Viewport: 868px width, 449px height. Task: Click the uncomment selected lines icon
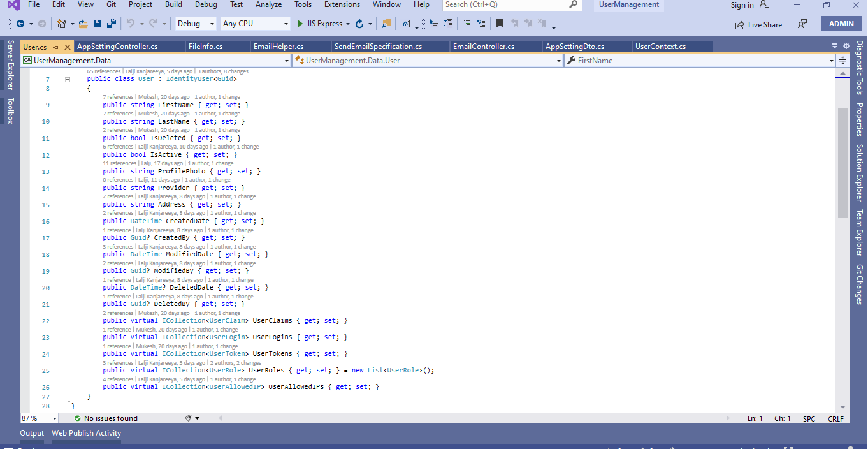tap(481, 24)
